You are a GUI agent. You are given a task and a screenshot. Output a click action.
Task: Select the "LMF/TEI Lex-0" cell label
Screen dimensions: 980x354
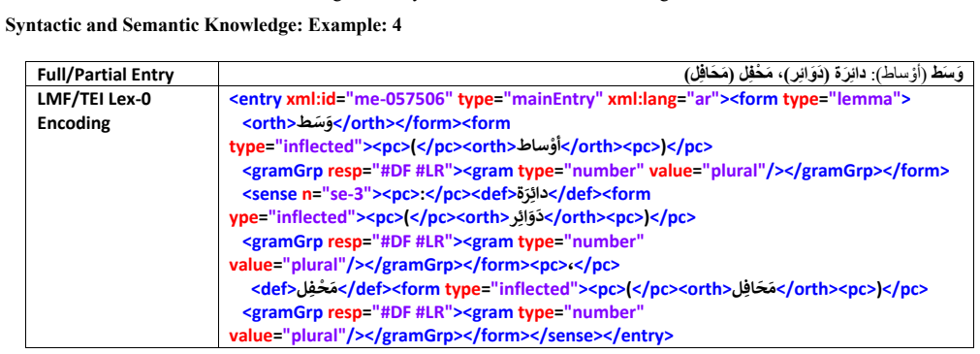pos(94,100)
